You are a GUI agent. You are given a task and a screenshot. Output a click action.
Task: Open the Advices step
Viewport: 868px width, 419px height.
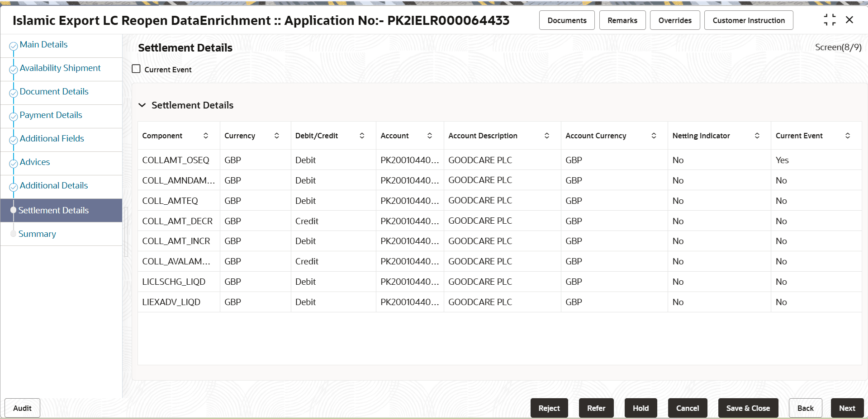[x=35, y=162]
